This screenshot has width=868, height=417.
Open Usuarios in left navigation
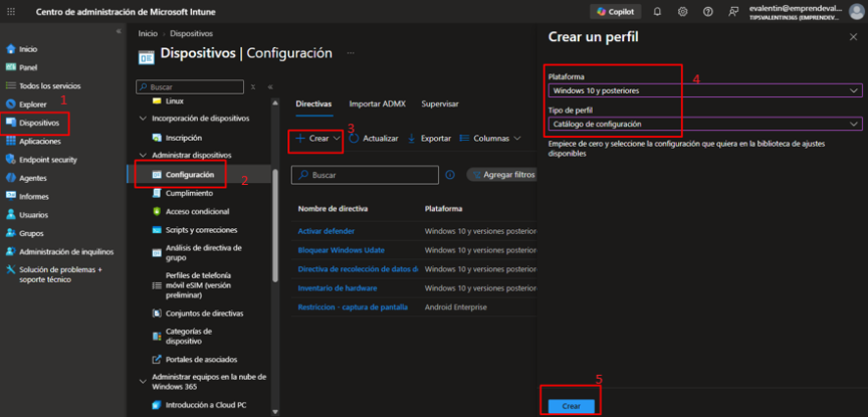[x=33, y=215]
